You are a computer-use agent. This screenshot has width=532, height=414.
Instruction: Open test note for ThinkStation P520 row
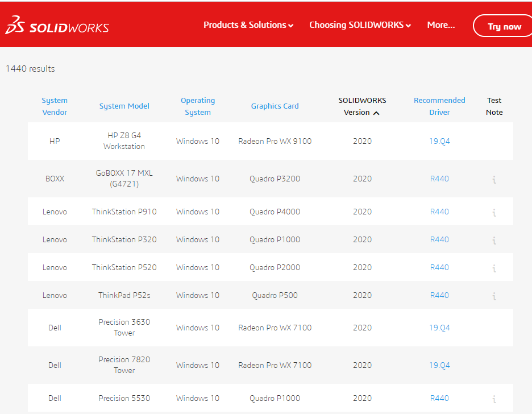[x=494, y=268]
